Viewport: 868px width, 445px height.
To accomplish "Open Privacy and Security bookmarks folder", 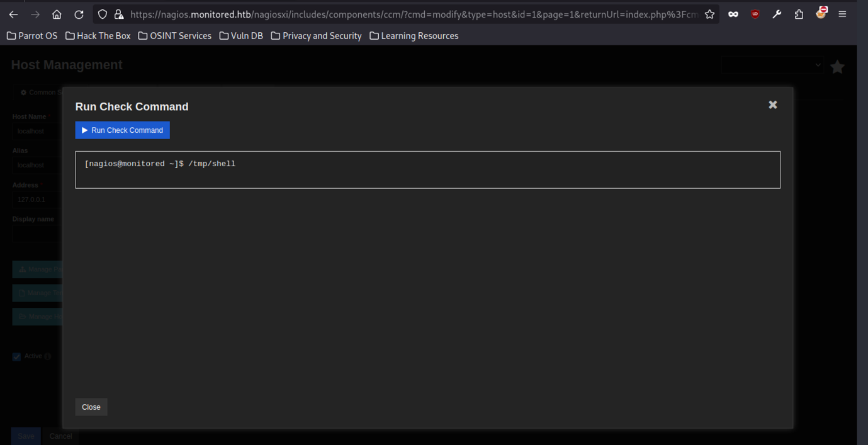I will click(316, 36).
